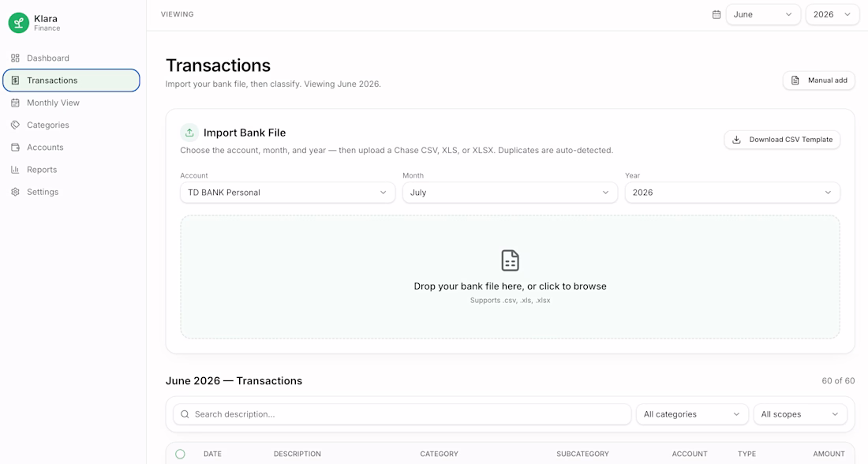The image size is (868, 464).
Task: Click the Accounts wallet icon
Action: coord(15,148)
